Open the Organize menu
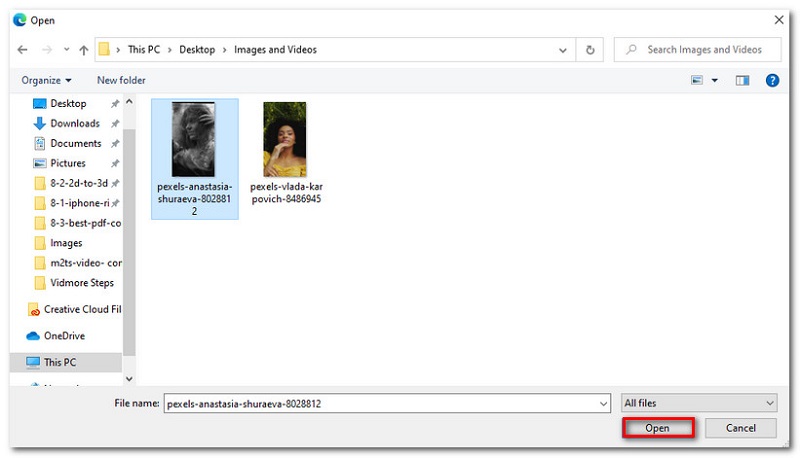Image resolution: width=800 pixels, height=458 pixels. pyautogui.click(x=44, y=80)
